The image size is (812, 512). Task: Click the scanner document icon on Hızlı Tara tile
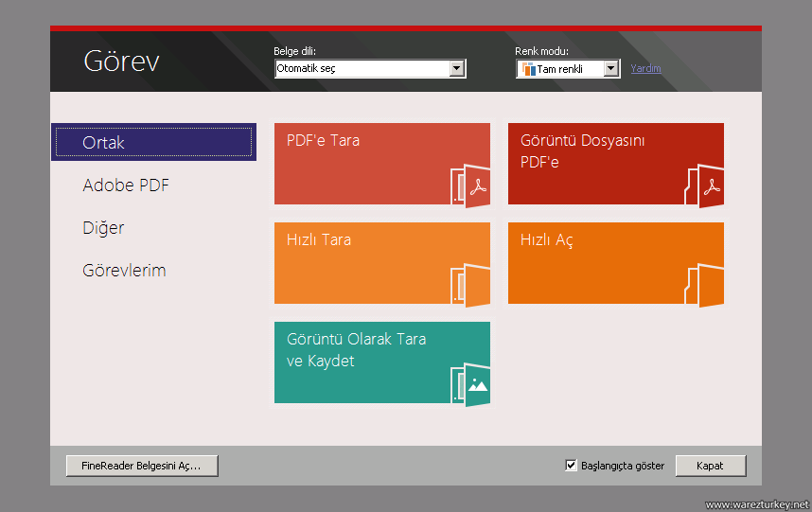(x=470, y=285)
